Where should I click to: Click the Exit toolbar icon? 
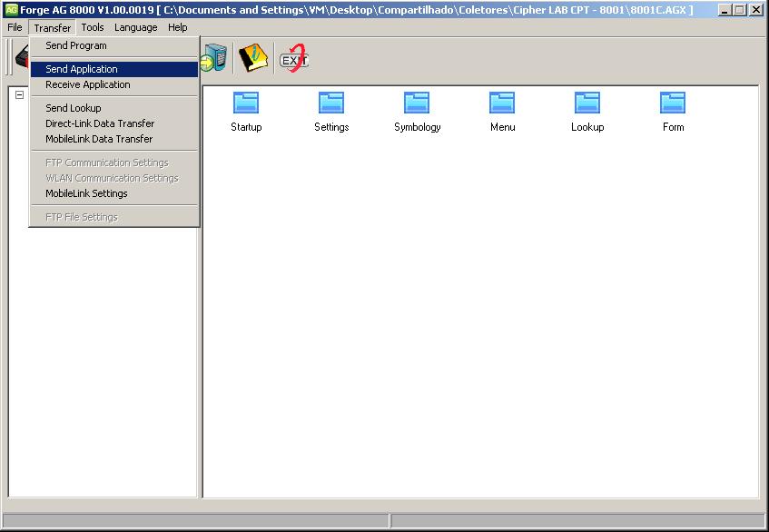coord(294,59)
